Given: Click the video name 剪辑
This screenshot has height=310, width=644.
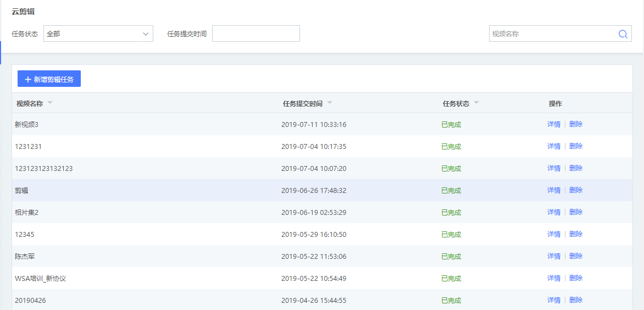Looking at the screenshot, I should 21,191.
